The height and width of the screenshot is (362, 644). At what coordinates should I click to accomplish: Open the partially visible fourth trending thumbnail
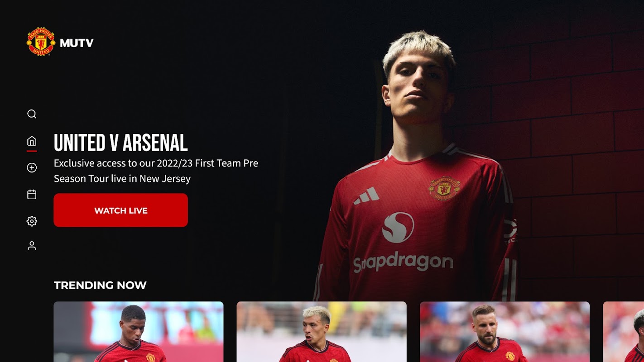pyautogui.click(x=624, y=332)
